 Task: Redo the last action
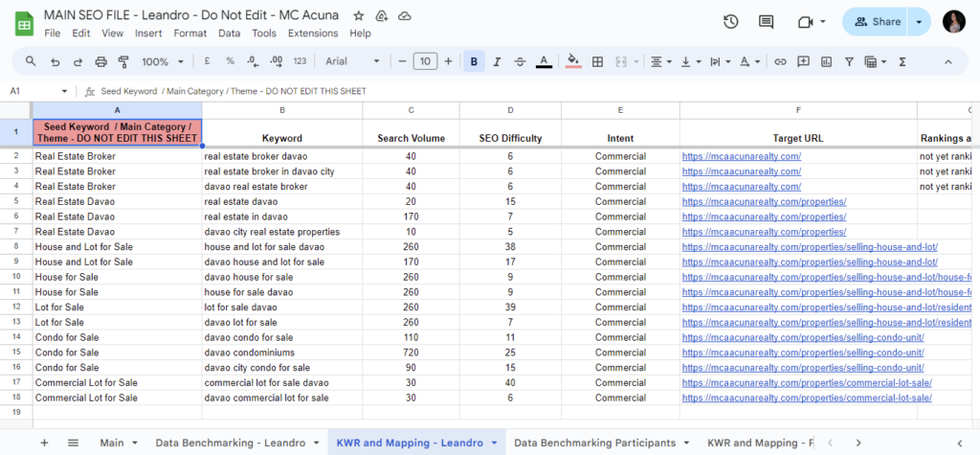[78, 61]
